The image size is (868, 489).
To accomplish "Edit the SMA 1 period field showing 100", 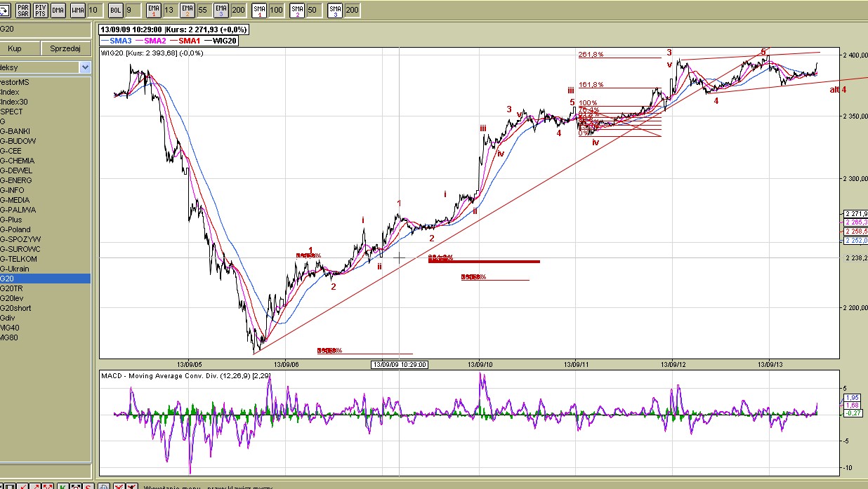I will click(276, 10).
